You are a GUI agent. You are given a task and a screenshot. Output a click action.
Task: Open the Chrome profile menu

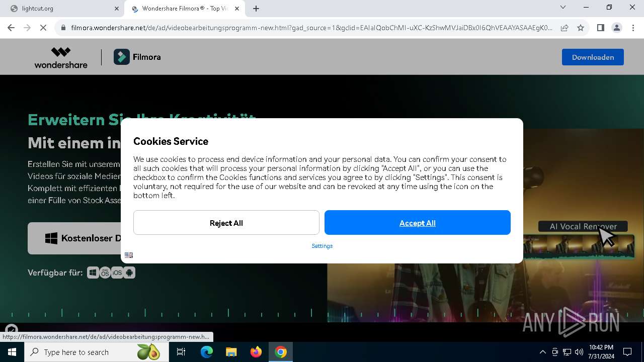[x=617, y=28]
